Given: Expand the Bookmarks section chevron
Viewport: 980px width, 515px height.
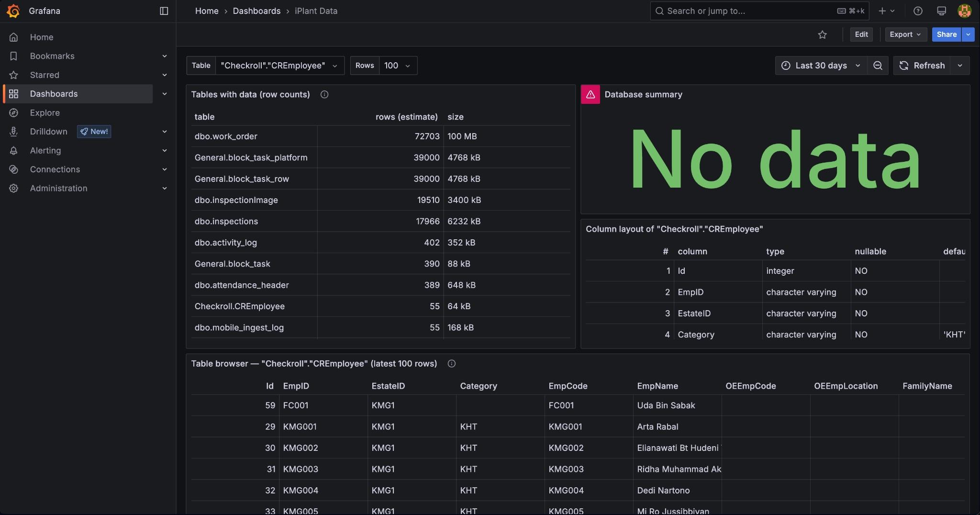Looking at the screenshot, I should tap(165, 56).
